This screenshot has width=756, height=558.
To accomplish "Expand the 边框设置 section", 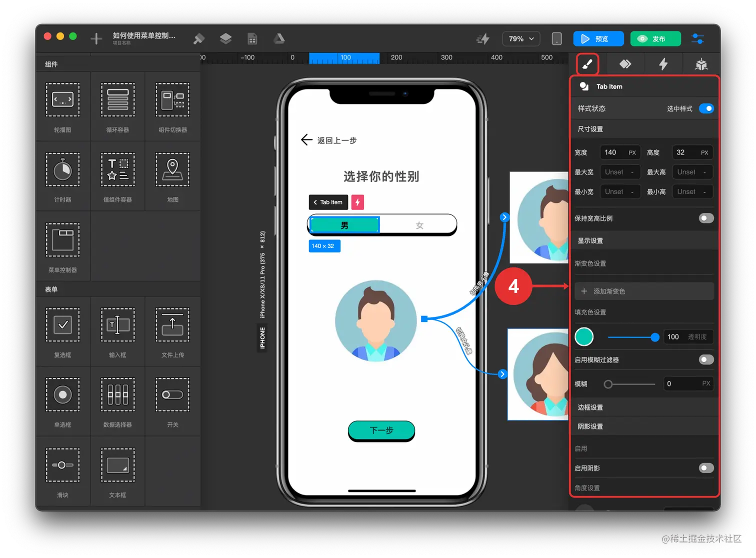I will 644,407.
